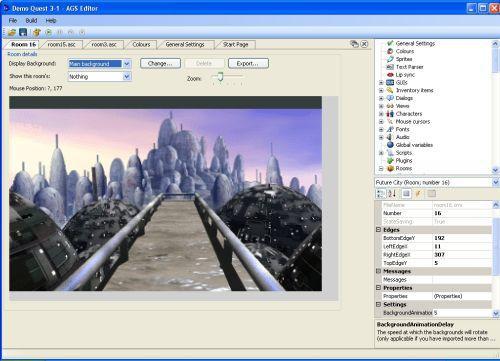Click the Lip sync lips icon
This screenshot has height=361, width=500.
[x=390, y=75]
